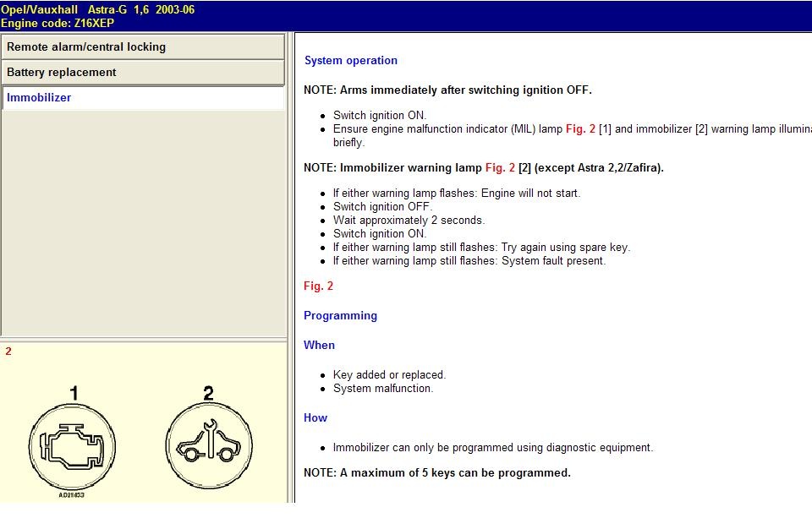Screen dimensions: 812x518
Task: Click the How heading
Action: point(315,417)
